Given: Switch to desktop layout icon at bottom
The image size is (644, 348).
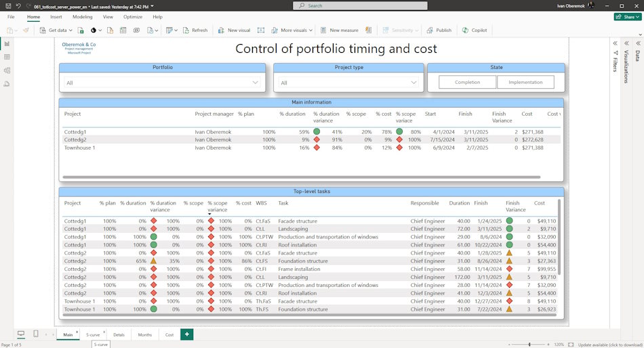Looking at the screenshot, I should point(21,334).
